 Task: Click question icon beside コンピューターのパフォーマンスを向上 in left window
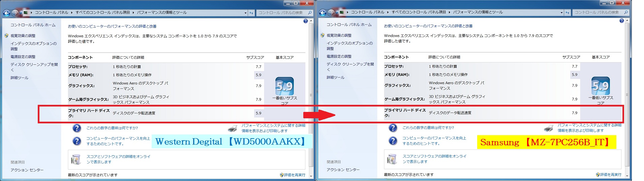click(x=77, y=141)
